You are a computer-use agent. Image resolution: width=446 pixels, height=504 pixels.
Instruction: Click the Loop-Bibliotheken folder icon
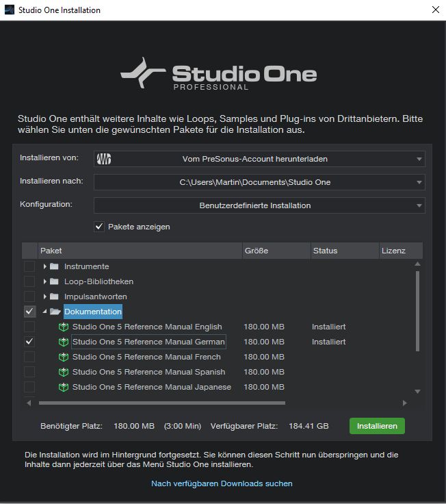pos(54,281)
